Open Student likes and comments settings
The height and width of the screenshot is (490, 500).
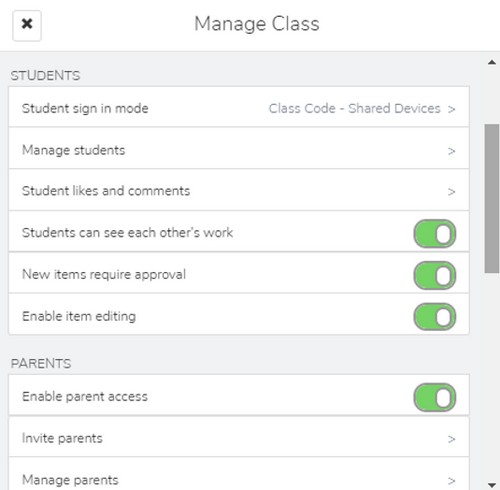pyautogui.click(x=239, y=190)
